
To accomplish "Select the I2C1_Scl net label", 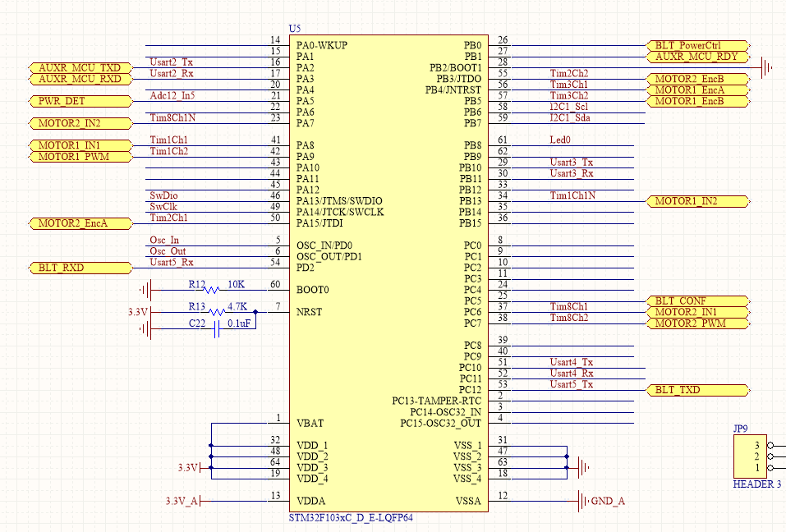I will coord(569,106).
